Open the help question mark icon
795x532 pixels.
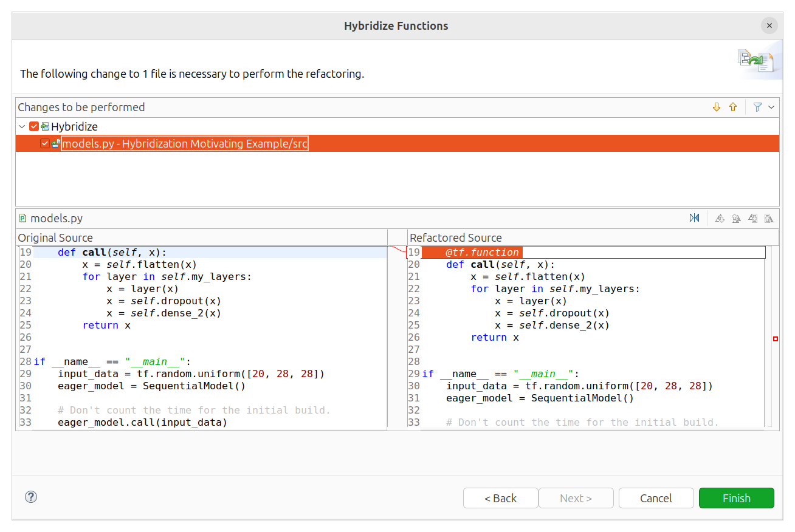point(31,497)
